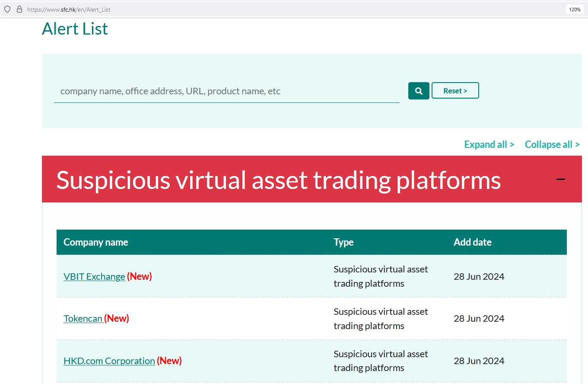Viewport: 588px width, 384px height.
Task: Click the padlock site security icon
Action: pyautogui.click(x=19, y=9)
